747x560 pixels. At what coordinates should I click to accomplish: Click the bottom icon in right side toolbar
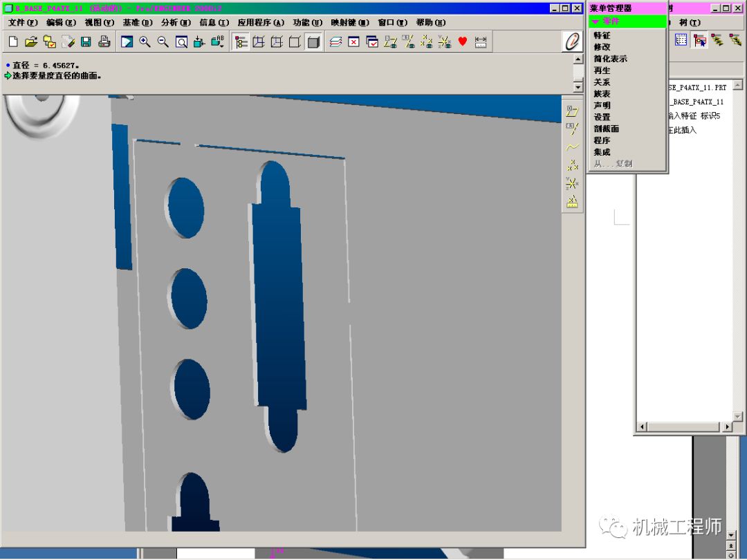572,201
